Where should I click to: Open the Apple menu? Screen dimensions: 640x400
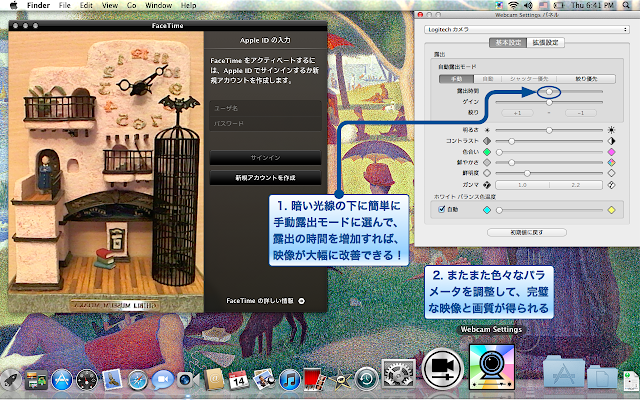click(x=13, y=5)
